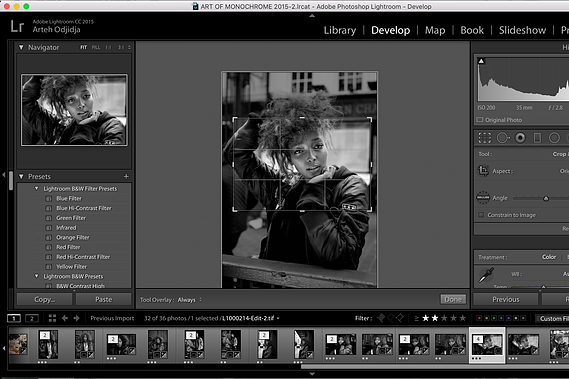Select the Spot Removal tool

[x=503, y=138]
